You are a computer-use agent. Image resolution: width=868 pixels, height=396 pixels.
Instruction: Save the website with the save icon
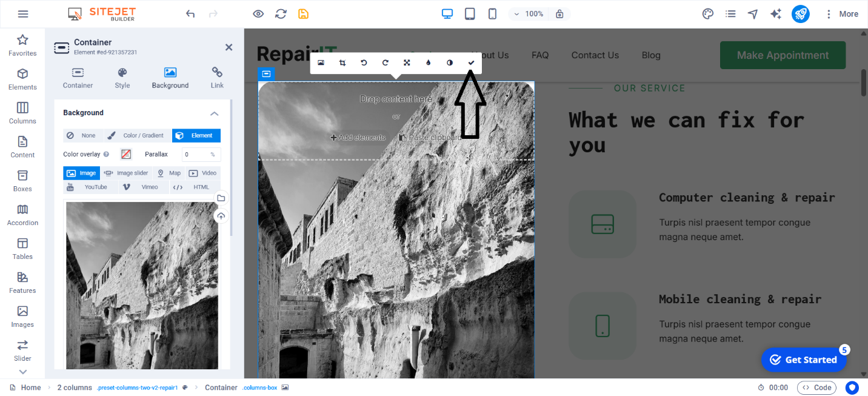click(303, 14)
